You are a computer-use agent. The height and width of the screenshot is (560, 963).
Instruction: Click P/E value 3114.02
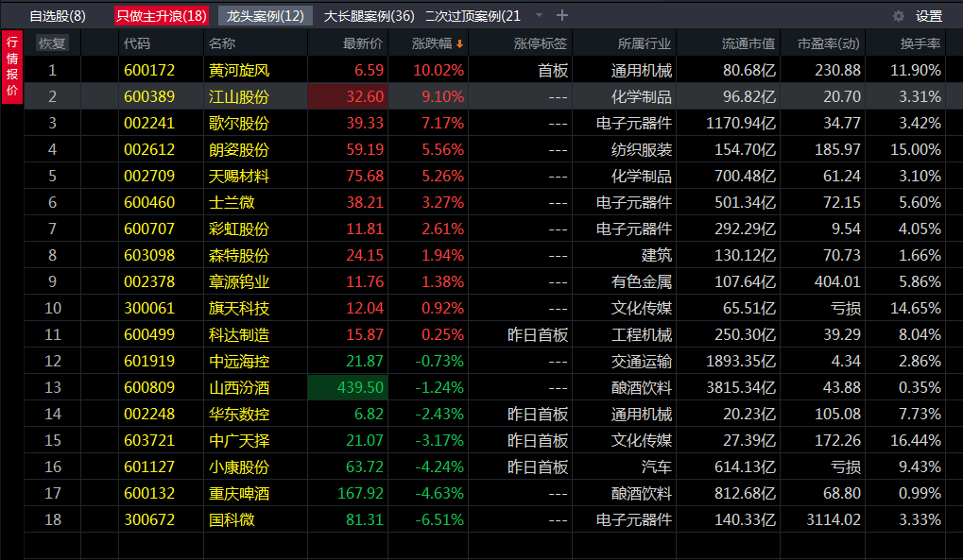click(x=834, y=519)
